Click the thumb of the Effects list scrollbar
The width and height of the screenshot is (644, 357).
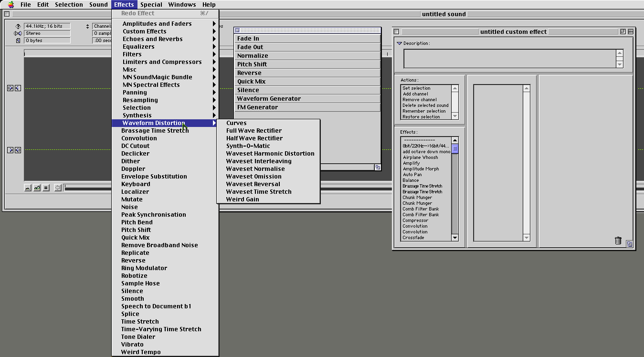(455, 148)
